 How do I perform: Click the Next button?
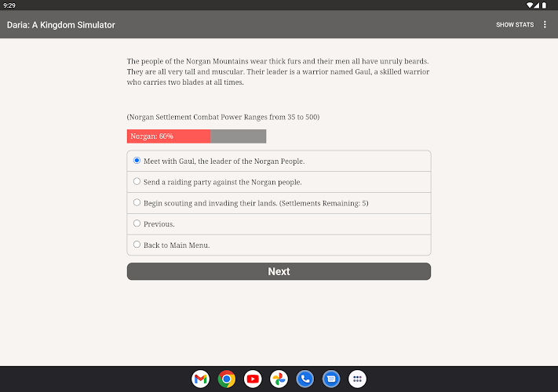point(279,271)
